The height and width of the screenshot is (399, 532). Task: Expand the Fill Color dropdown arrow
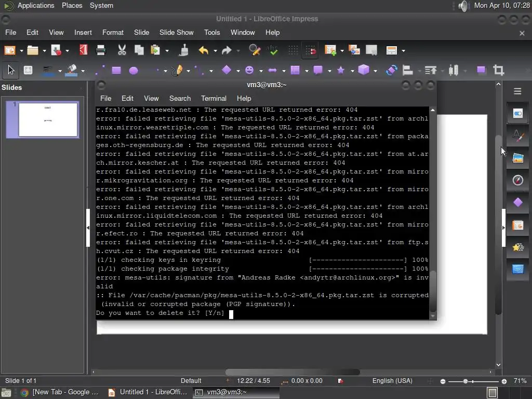[x=83, y=71]
